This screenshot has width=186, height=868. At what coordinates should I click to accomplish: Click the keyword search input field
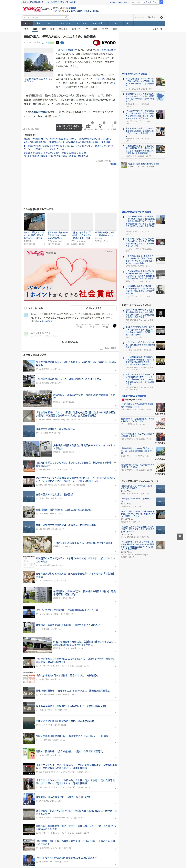[x=44, y=18]
